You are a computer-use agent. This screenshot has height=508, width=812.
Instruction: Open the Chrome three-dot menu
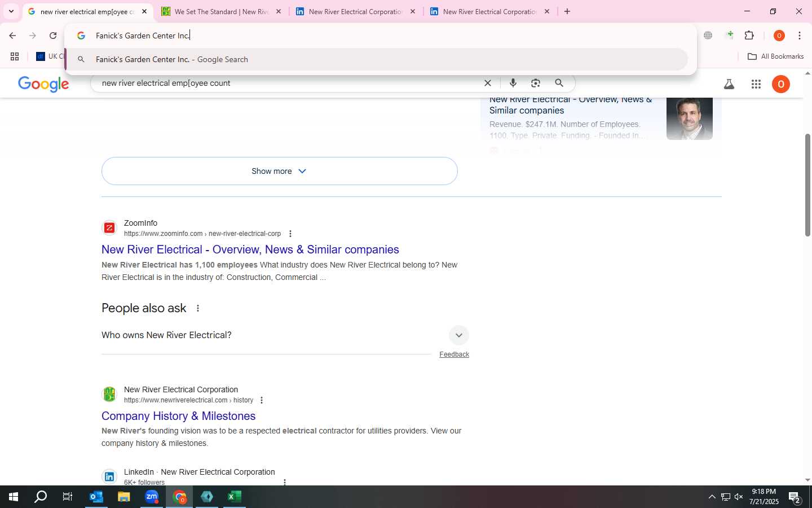tap(800, 36)
